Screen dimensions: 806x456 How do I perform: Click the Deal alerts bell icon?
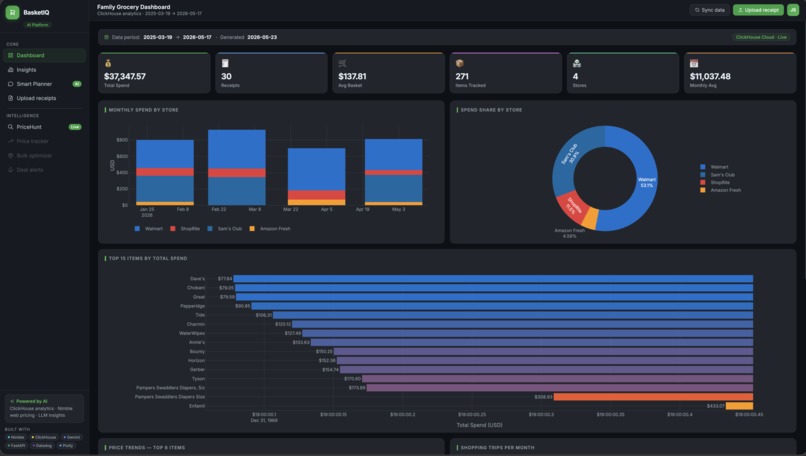point(10,170)
